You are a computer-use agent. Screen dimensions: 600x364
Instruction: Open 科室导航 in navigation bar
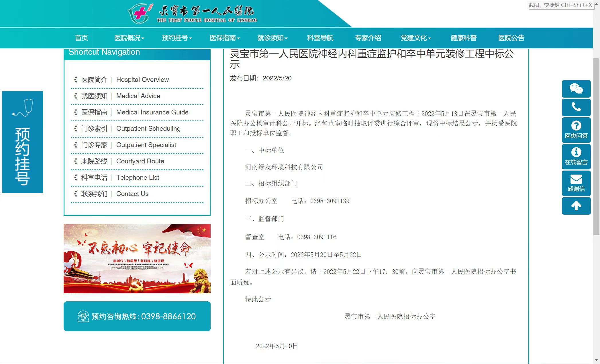pyautogui.click(x=320, y=38)
